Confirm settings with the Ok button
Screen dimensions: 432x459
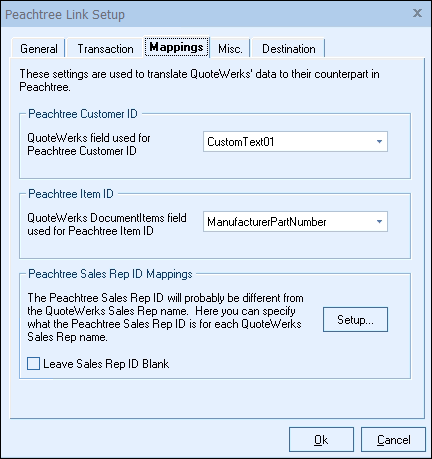pyautogui.click(x=321, y=440)
